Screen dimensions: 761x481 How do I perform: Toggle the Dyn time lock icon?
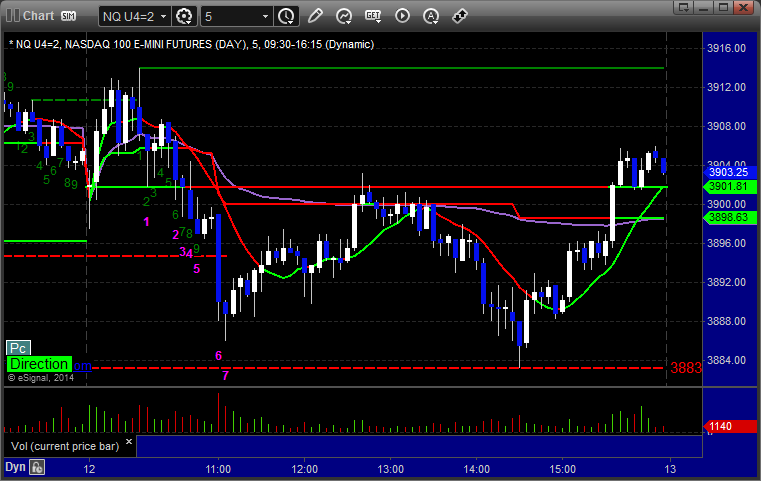click(x=37, y=467)
